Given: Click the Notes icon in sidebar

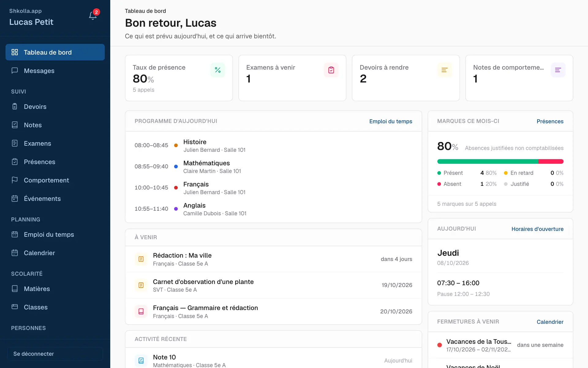Looking at the screenshot, I should (x=15, y=125).
